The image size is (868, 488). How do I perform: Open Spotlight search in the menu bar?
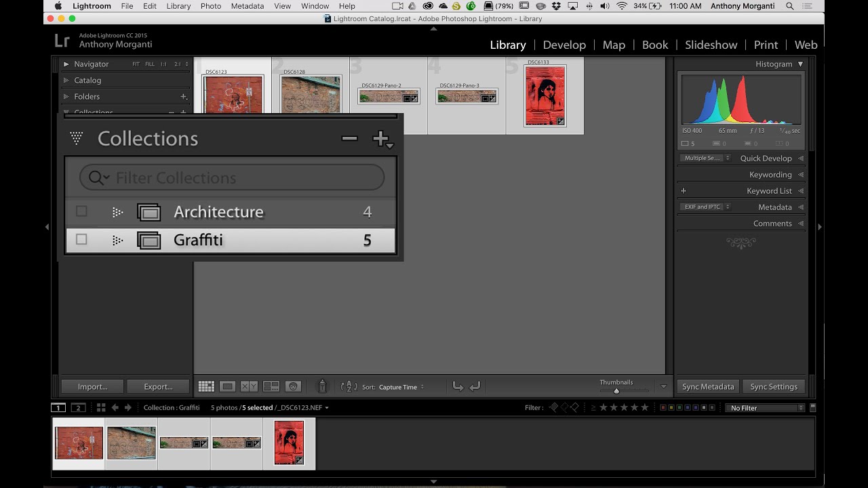(x=790, y=6)
